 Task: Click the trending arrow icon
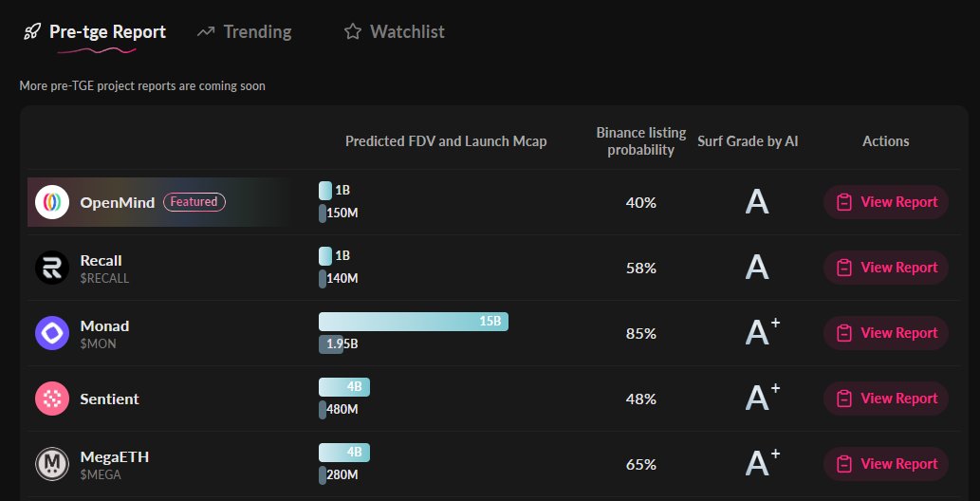(x=206, y=32)
